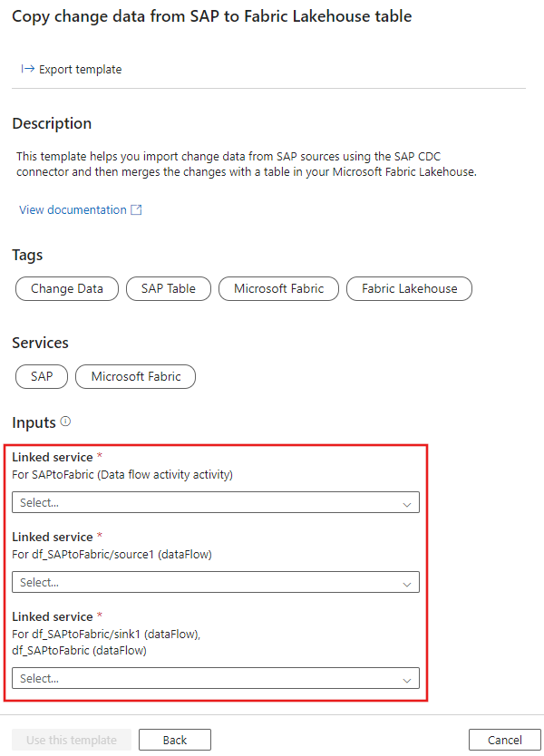Click the Tags heading
Screen dimensions: 544x756
(x=27, y=255)
